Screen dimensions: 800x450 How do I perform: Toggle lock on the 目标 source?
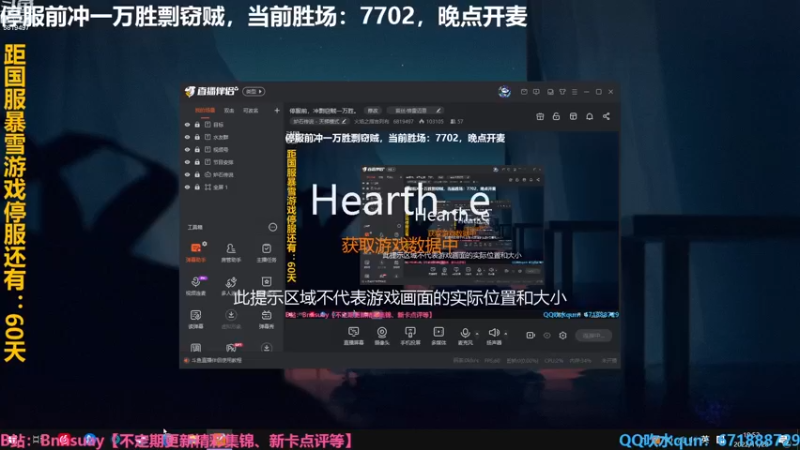click(x=197, y=124)
